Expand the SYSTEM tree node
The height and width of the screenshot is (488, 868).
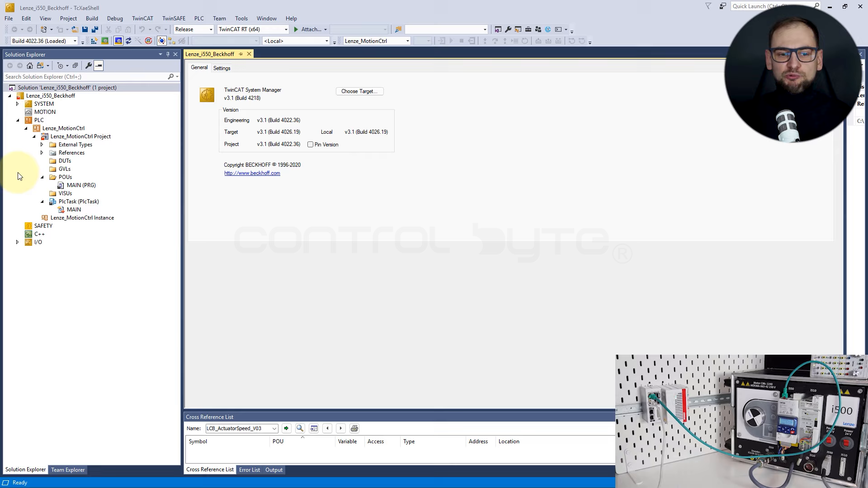(18, 104)
